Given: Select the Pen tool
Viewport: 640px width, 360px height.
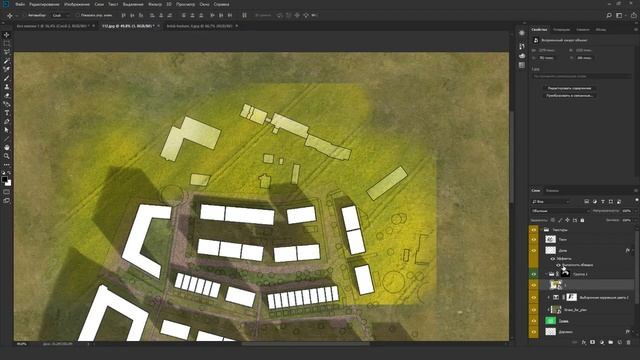Looking at the screenshot, I should 7,121.
